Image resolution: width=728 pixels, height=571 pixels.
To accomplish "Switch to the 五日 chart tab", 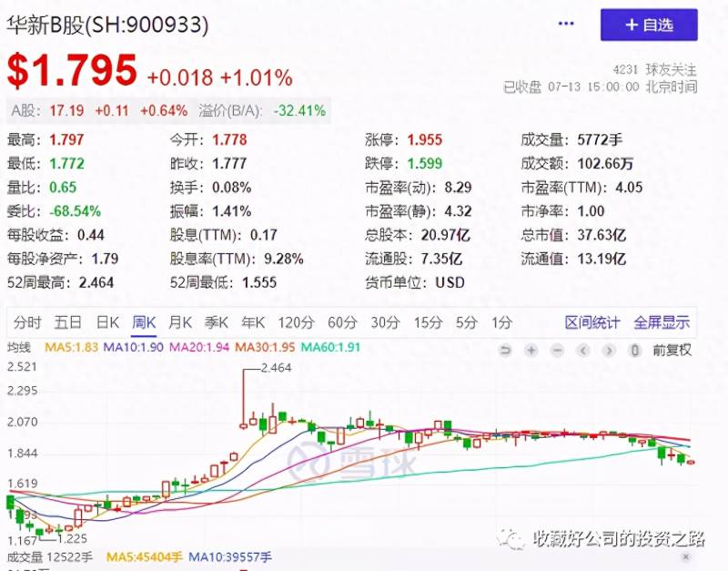I will coord(67,322).
